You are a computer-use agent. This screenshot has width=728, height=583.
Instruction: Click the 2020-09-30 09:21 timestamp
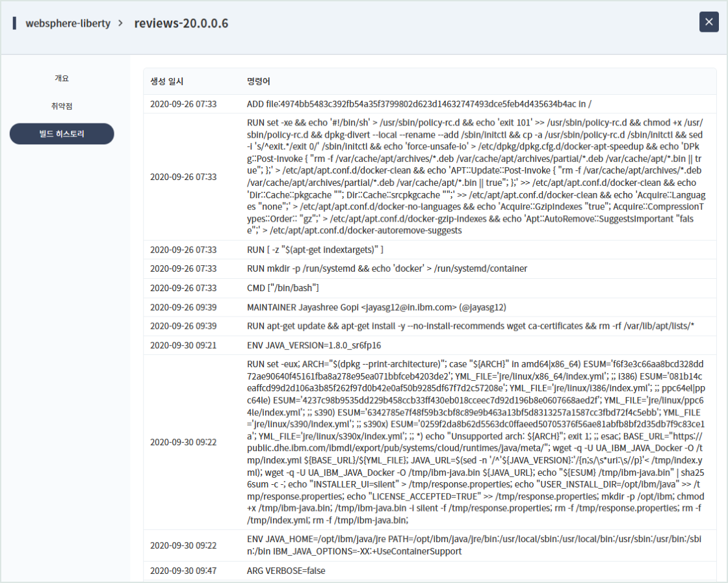[x=183, y=345]
